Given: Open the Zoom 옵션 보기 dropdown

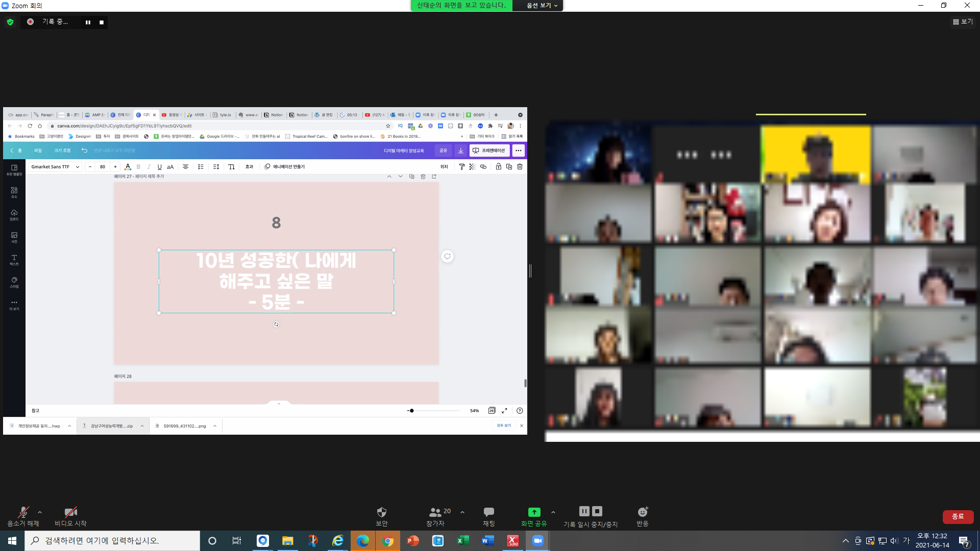Looking at the screenshot, I should pyautogui.click(x=542, y=5).
